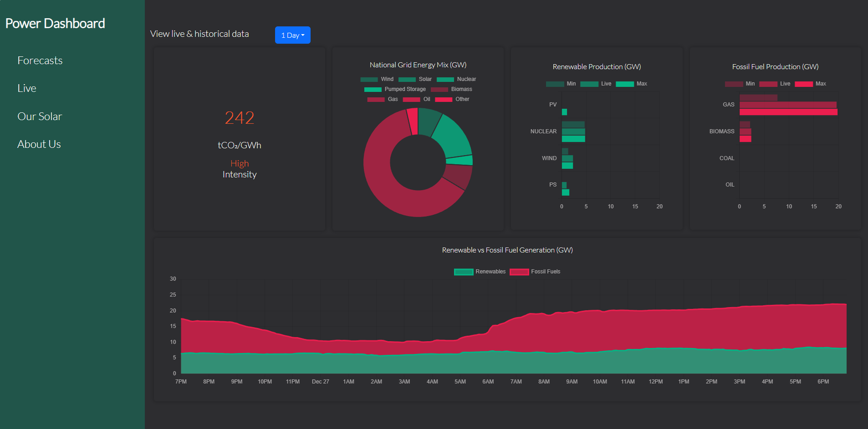This screenshot has width=868, height=429.
Task: Toggle Renewables in the generation chart legend
Action: coord(479,272)
